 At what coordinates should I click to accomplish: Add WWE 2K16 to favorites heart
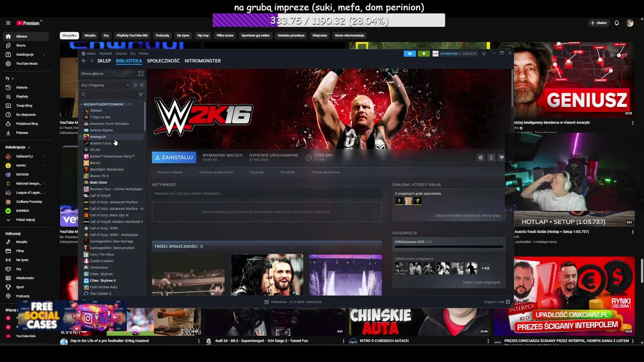[501, 157]
